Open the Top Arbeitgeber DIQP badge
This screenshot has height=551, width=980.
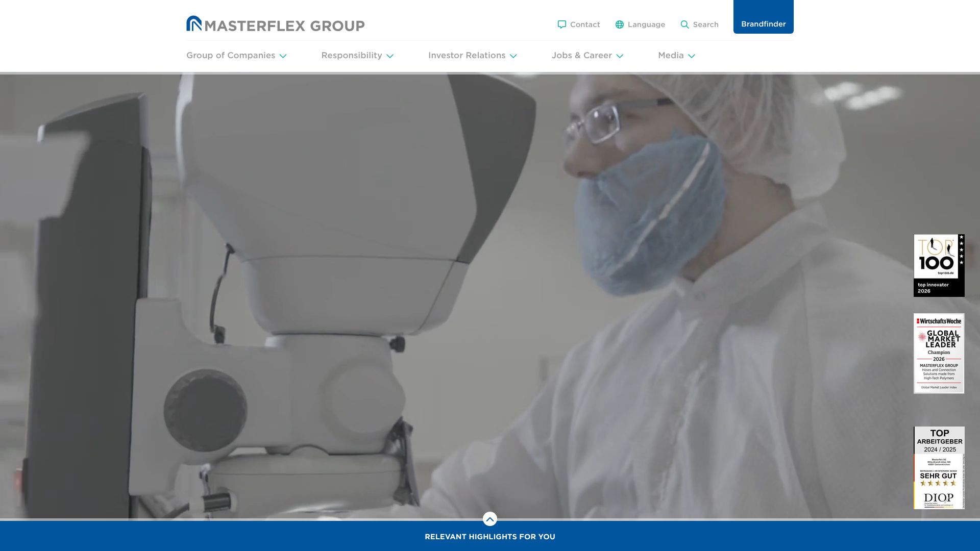939,467
